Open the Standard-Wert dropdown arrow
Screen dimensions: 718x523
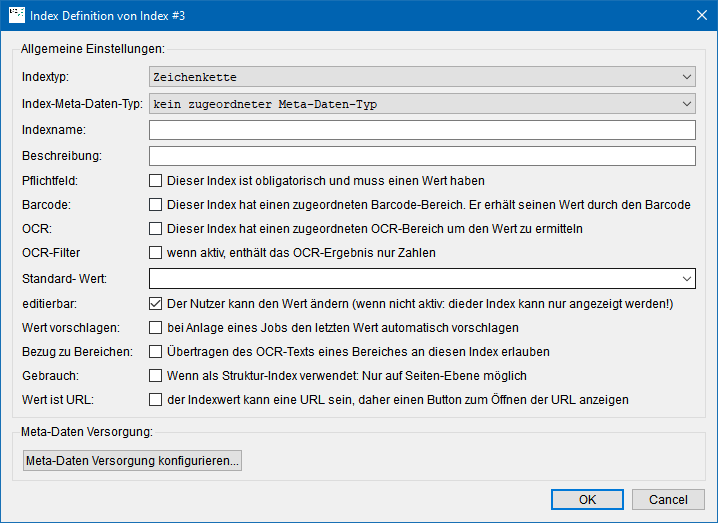click(x=686, y=278)
